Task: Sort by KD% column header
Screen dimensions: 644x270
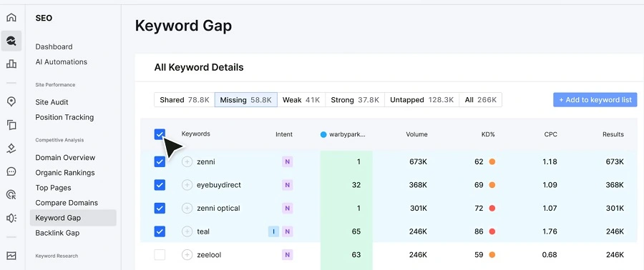Action: click(x=488, y=134)
